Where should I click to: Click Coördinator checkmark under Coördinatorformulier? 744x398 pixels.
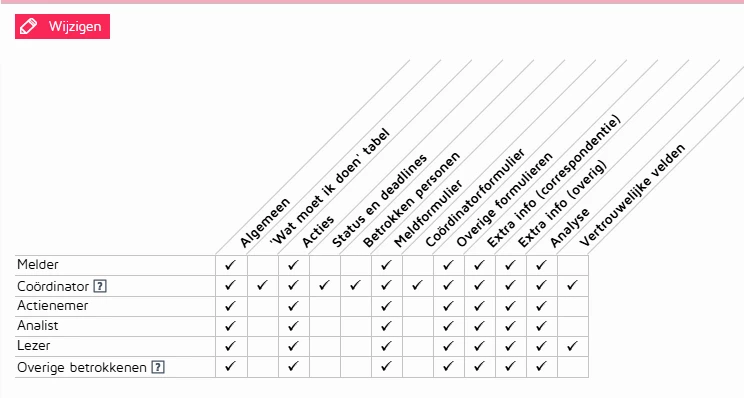(x=417, y=286)
